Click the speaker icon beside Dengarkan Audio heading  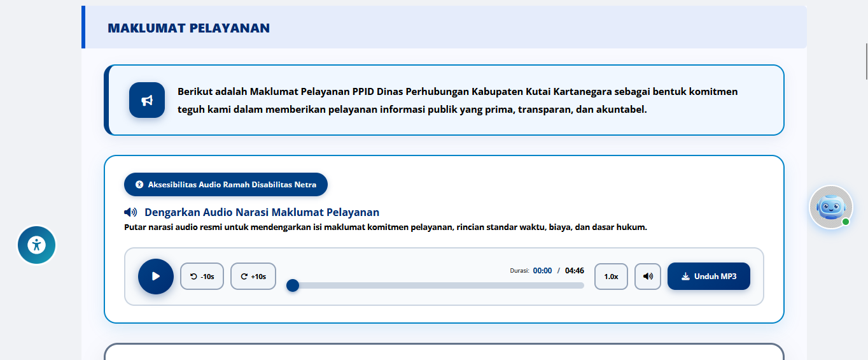click(130, 212)
